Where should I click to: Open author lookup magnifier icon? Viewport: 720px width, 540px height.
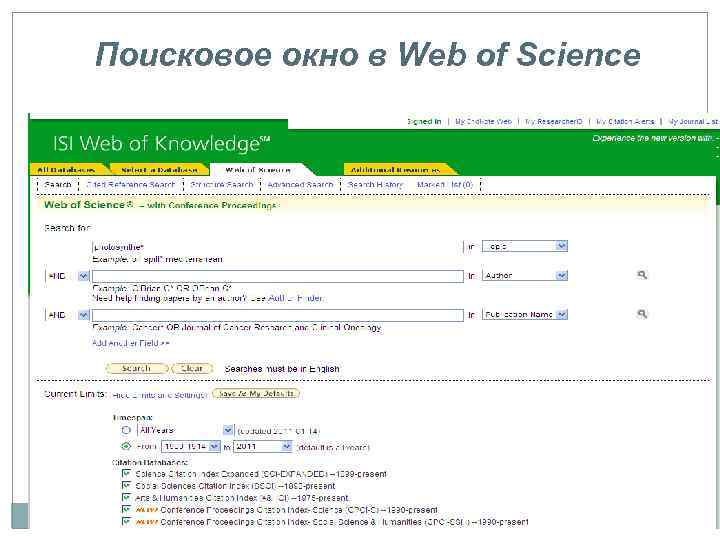tap(642, 275)
